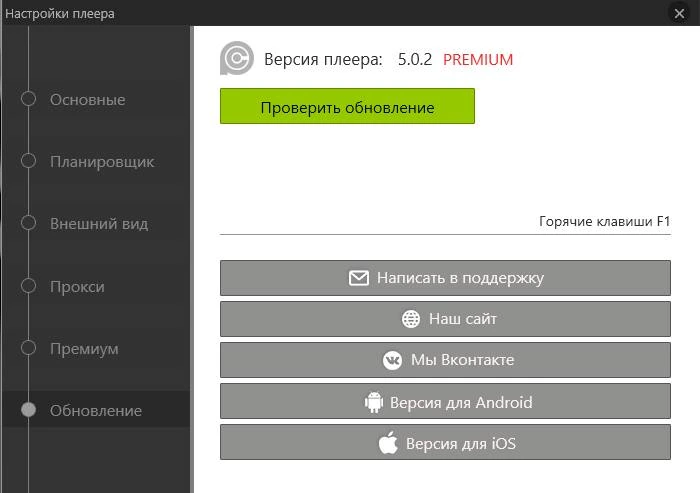Switch to the Внешний вид settings section
The image size is (700, 493).
coord(99,224)
